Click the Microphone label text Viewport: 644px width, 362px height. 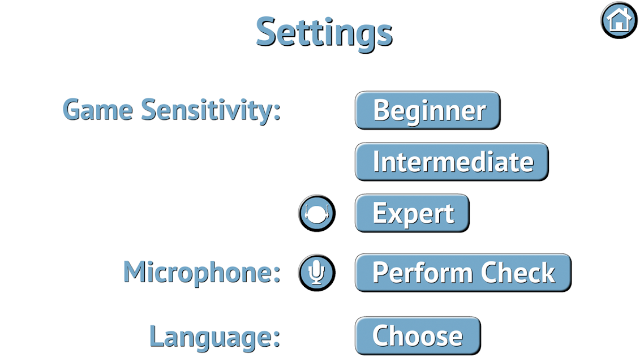click(x=202, y=273)
